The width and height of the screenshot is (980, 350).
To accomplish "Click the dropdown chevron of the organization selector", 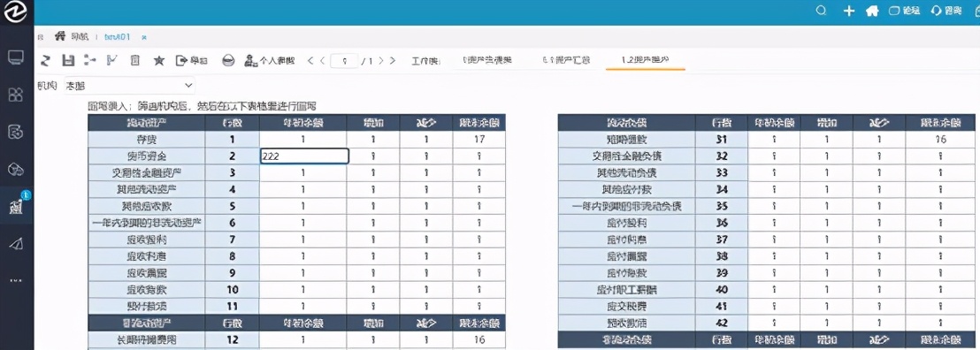I will coord(188,85).
